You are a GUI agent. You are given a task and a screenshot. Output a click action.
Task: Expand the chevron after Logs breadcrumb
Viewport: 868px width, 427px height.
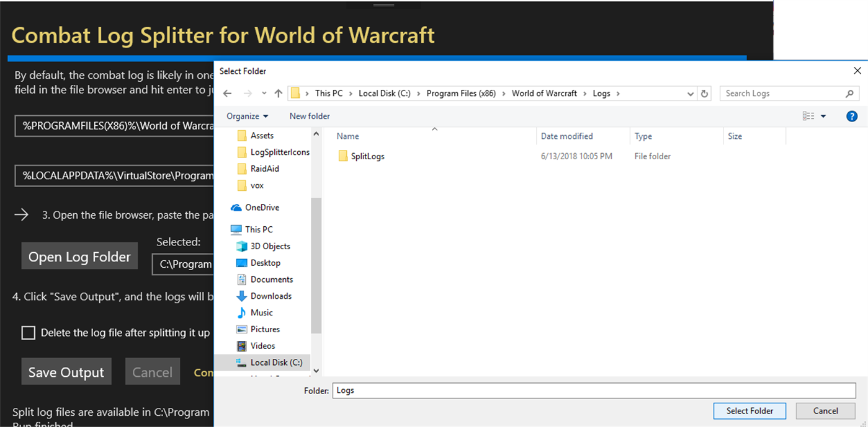[618, 94]
